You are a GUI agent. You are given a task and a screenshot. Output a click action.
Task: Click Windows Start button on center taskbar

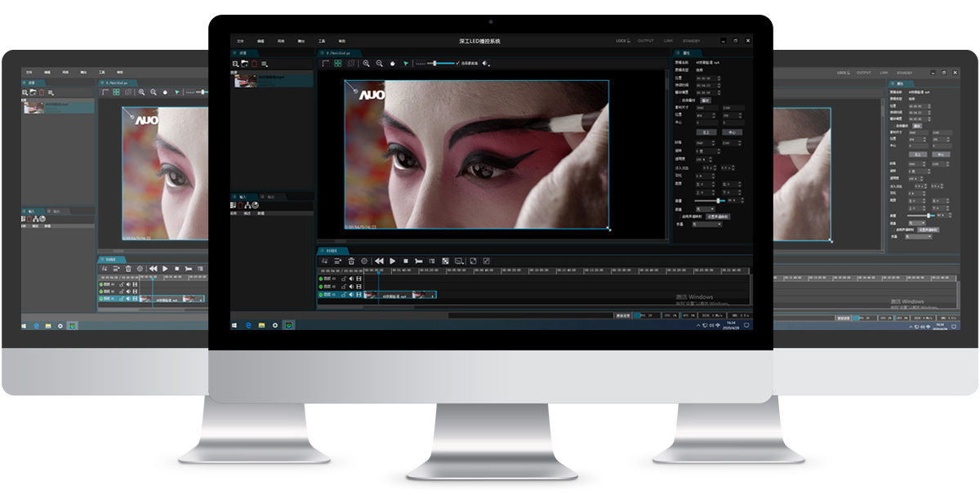click(235, 325)
